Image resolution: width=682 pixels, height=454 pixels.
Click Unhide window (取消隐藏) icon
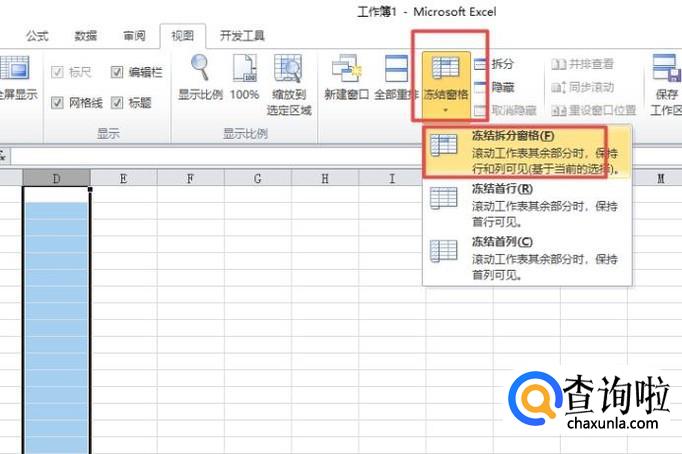click(x=480, y=110)
